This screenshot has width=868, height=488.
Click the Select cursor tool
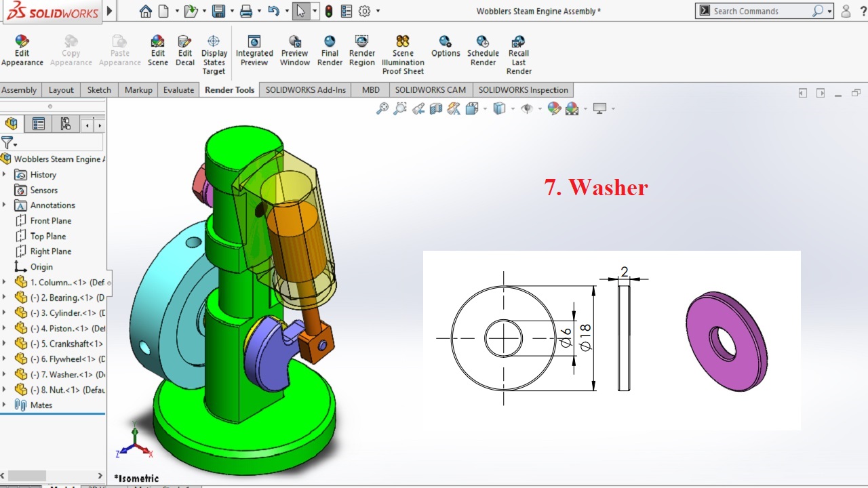coord(301,11)
